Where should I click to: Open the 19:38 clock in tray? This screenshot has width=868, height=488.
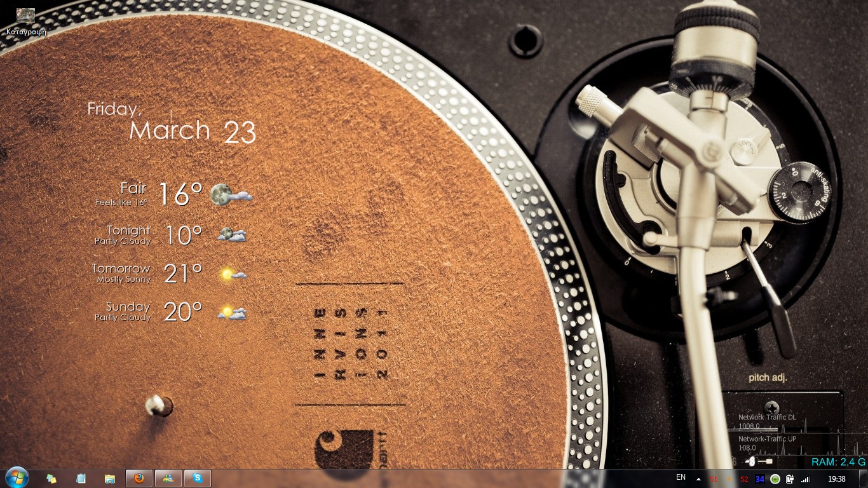[x=837, y=479]
